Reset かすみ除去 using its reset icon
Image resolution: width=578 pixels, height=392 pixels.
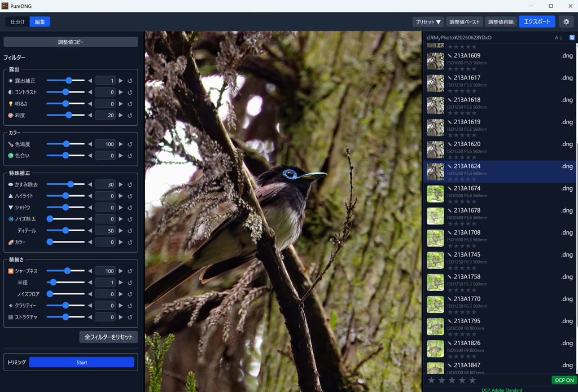(x=130, y=184)
